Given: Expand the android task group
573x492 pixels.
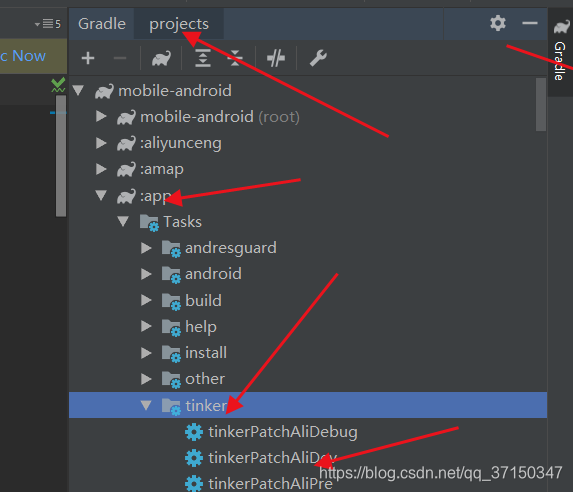Looking at the screenshot, I should (146, 274).
